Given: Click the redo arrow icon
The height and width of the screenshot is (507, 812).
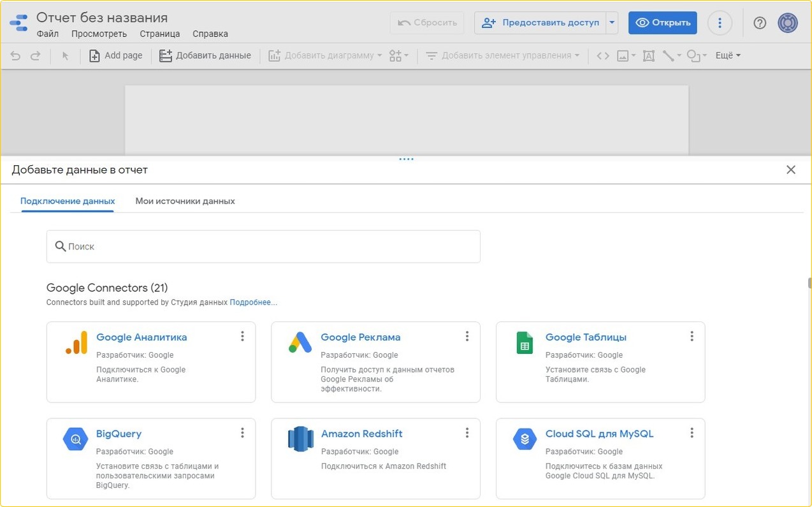Looking at the screenshot, I should coord(36,56).
